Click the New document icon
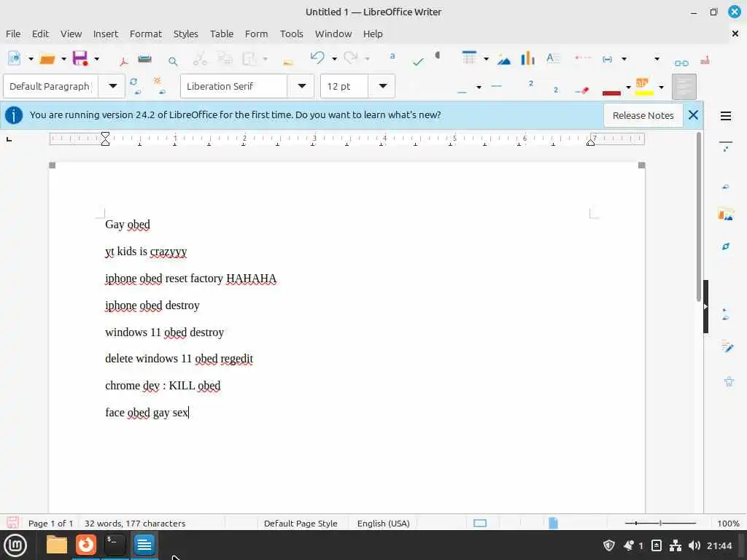The height and width of the screenshot is (560, 747). (15, 58)
